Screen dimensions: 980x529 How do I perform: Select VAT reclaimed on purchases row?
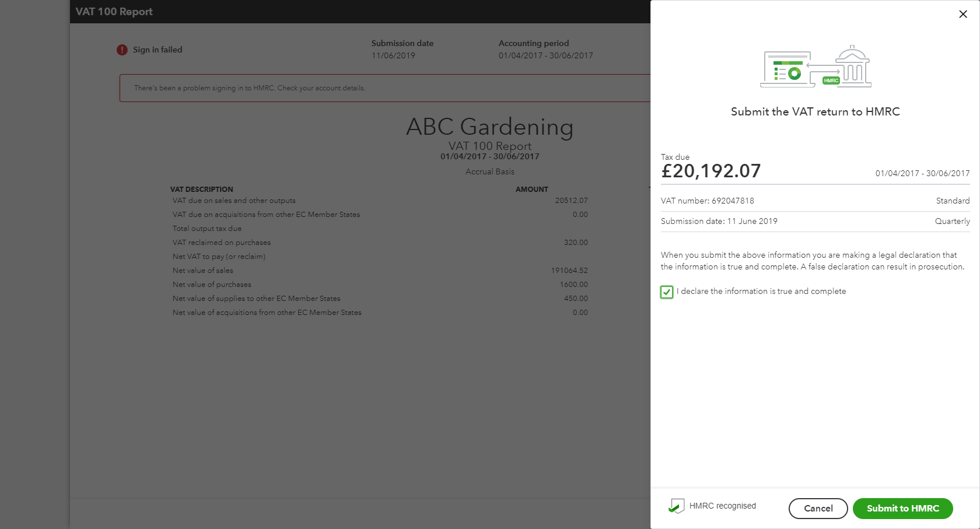pyautogui.click(x=380, y=243)
